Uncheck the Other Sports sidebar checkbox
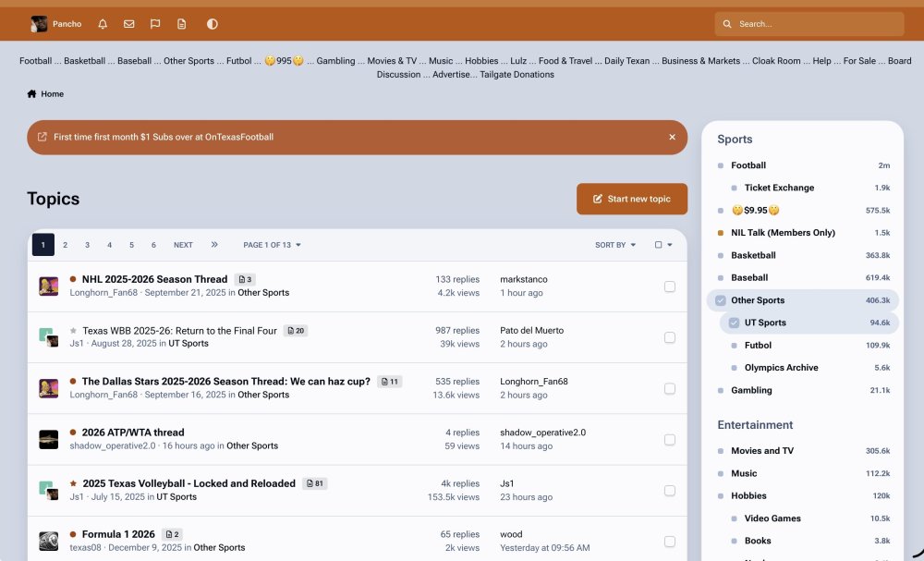The height and width of the screenshot is (561, 924). [721, 300]
